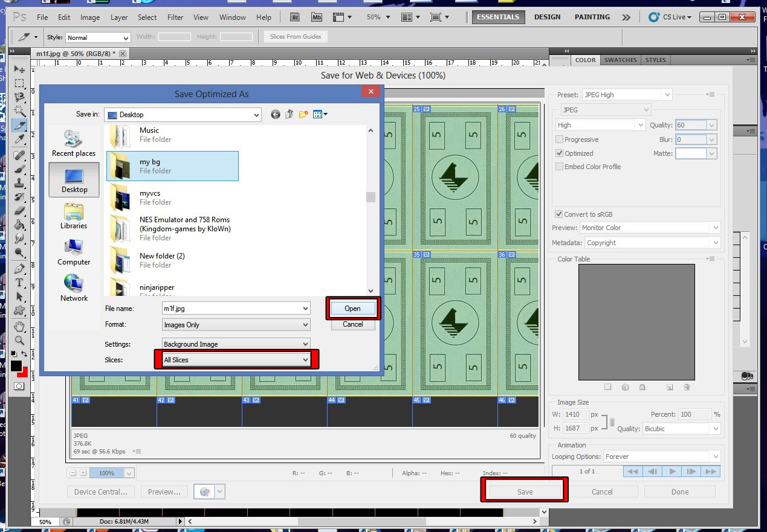Click Done in Save for Web dialog
Viewport: 767px width, 532px height.
[680, 492]
